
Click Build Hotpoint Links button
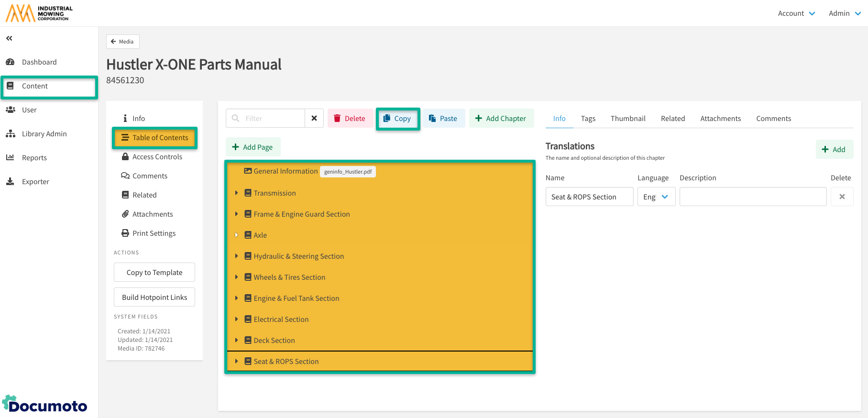tap(154, 297)
